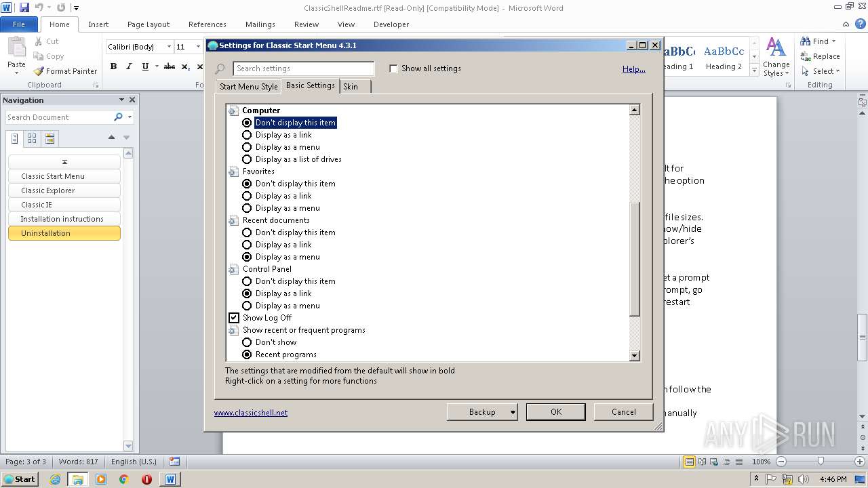Click OK in the settings dialog
The width and height of the screenshot is (868, 488).
click(555, 411)
